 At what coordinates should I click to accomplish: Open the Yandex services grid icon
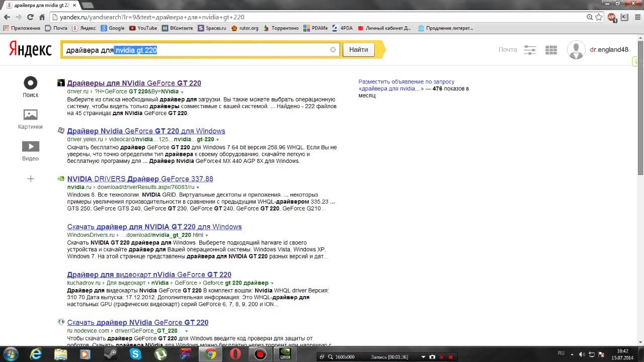pos(551,50)
